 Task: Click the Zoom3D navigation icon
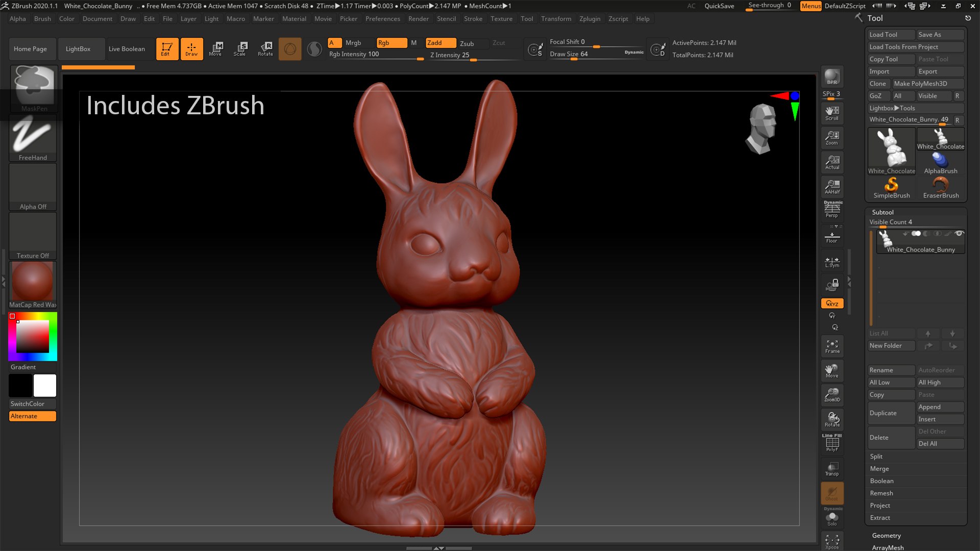click(832, 395)
